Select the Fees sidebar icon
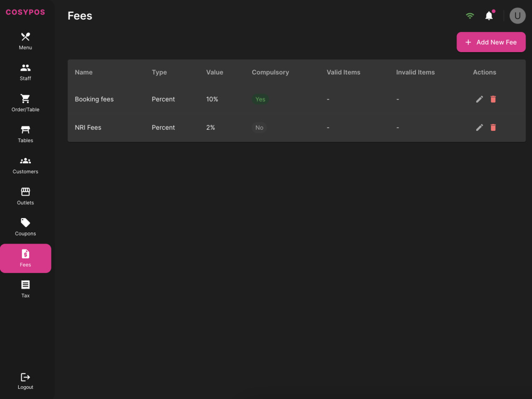Screen dimensions: 532x399 [26, 254]
